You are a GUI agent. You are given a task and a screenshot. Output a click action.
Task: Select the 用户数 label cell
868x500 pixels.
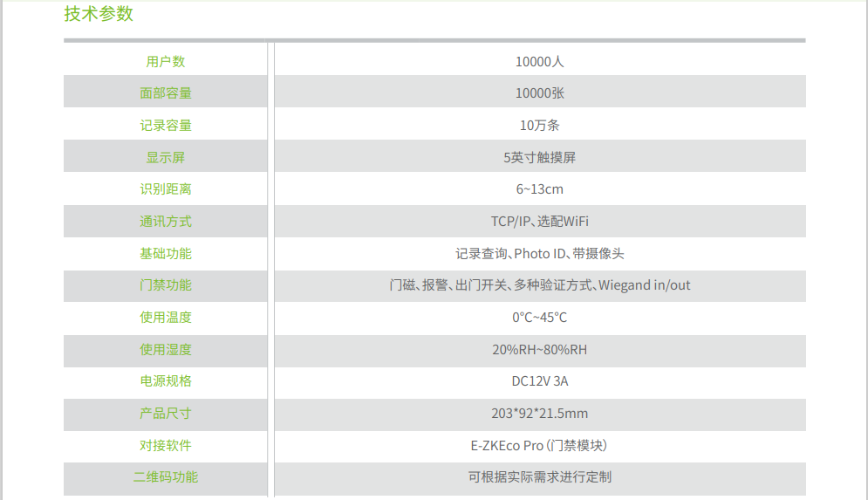point(166,61)
